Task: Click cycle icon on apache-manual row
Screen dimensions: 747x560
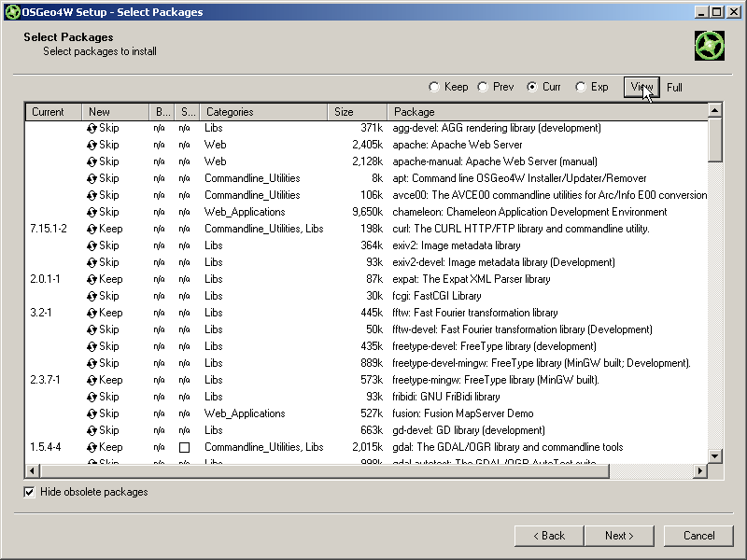Action: click(x=92, y=161)
